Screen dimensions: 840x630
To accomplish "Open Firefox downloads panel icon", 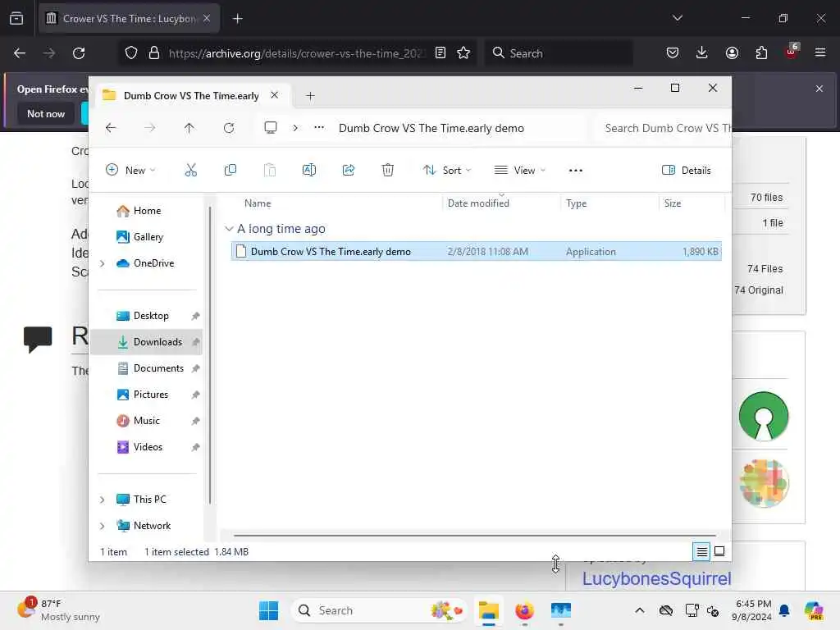I will [x=702, y=52].
